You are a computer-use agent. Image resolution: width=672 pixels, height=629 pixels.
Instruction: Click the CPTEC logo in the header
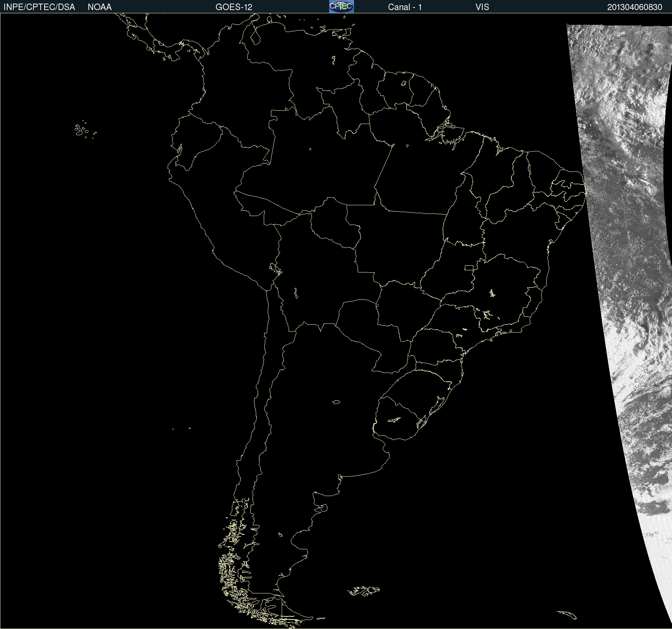(x=341, y=6)
